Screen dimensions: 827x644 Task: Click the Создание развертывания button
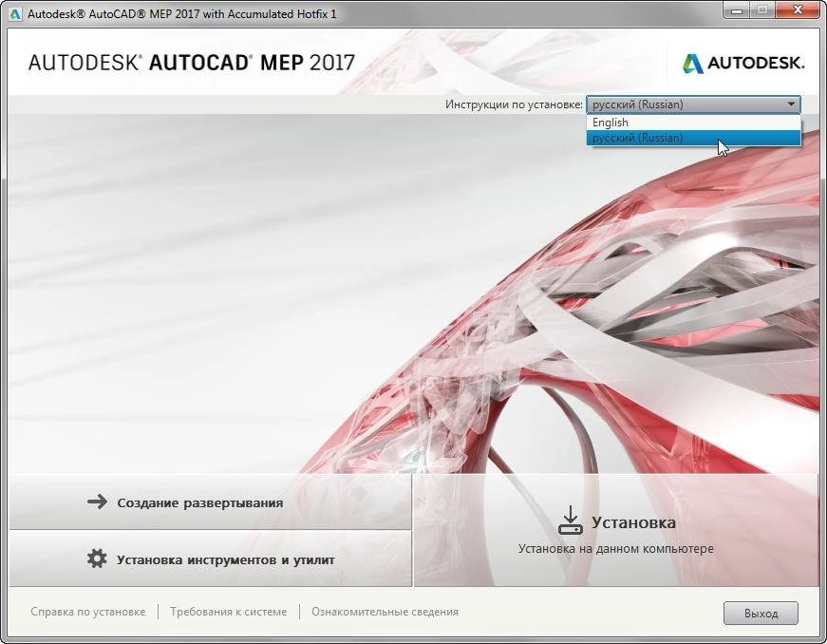(211, 502)
